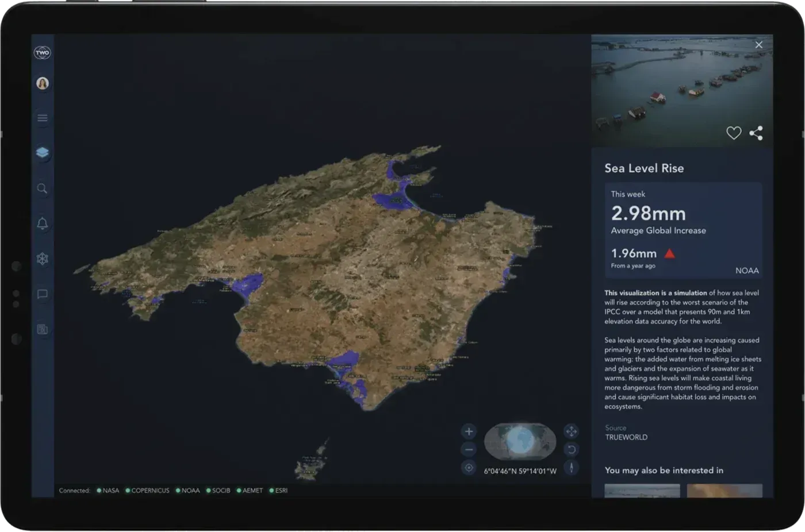805x532 pixels.
Task: Open notifications bell icon
Action: (x=43, y=223)
